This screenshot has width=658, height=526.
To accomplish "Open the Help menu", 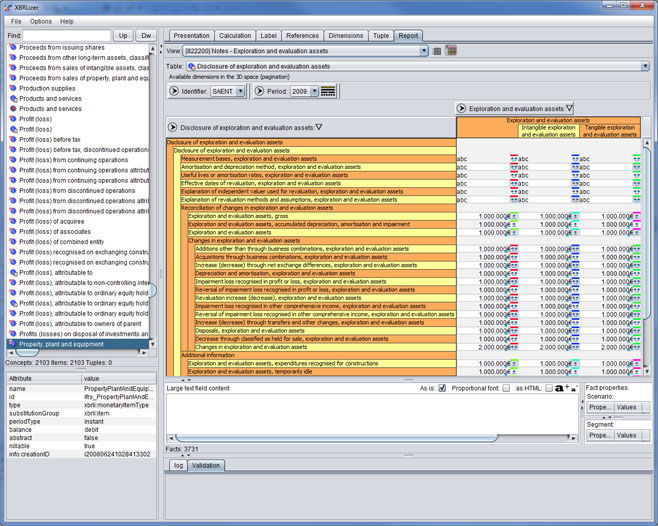I will 66,21.
